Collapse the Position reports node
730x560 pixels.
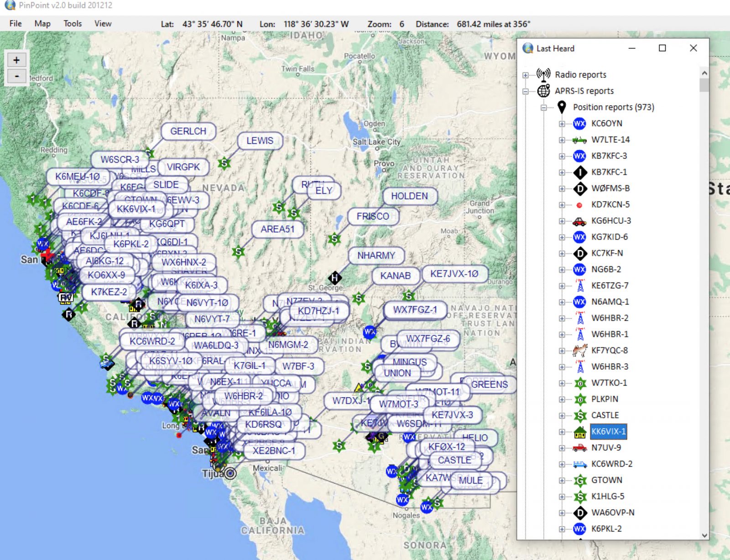543,107
